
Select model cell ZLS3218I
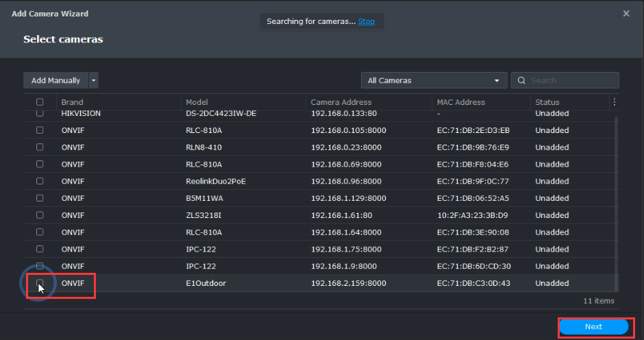click(203, 215)
